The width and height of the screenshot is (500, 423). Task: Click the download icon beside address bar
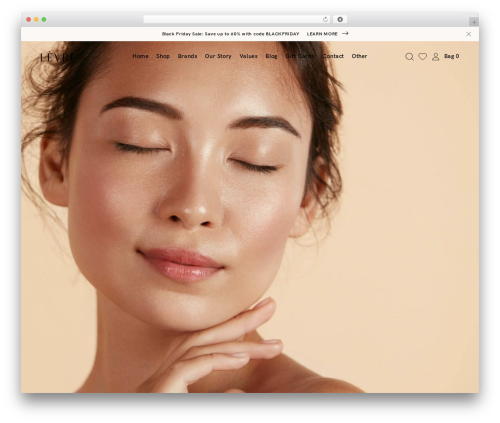pos(340,19)
